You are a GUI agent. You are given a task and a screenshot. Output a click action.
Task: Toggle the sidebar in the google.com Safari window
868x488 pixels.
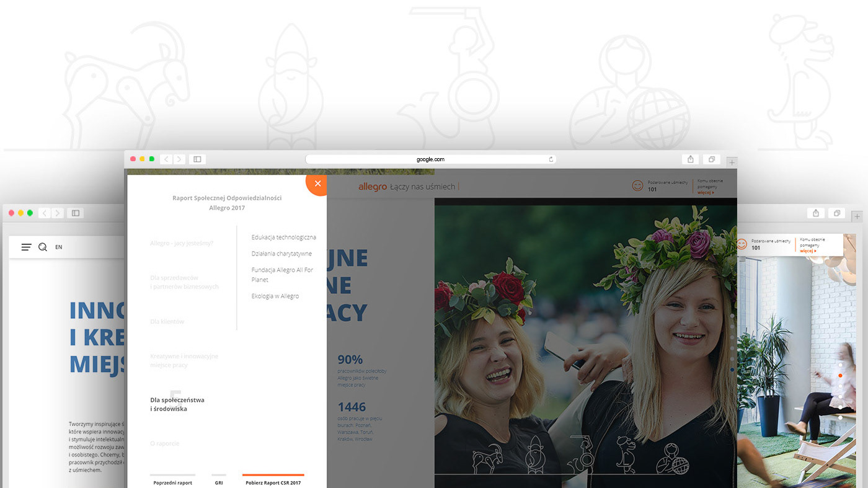[x=197, y=159]
